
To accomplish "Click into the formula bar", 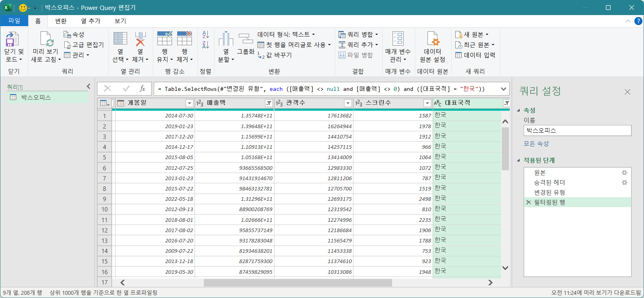I will [326, 89].
